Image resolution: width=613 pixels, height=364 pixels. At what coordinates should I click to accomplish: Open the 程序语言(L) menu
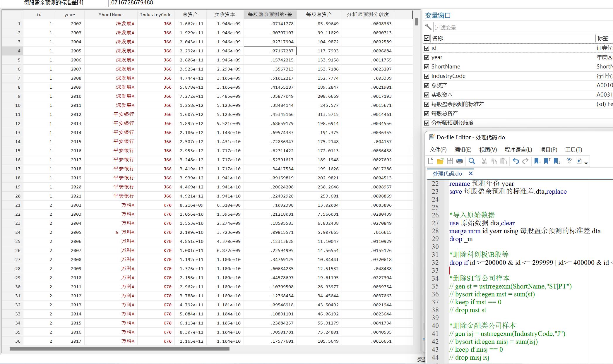coord(518,150)
